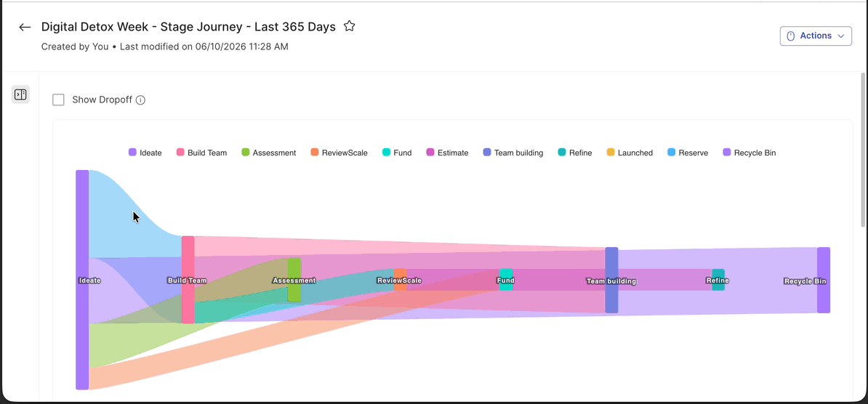Toggle Build Team legend item
Screen dimensions: 868x404
(x=201, y=153)
